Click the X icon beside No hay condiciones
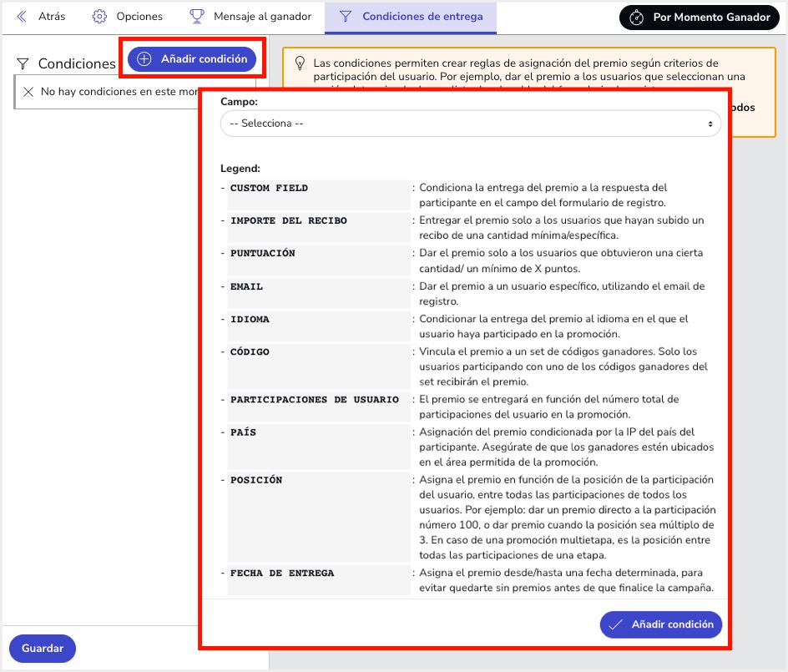788x672 pixels. click(28, 92)
